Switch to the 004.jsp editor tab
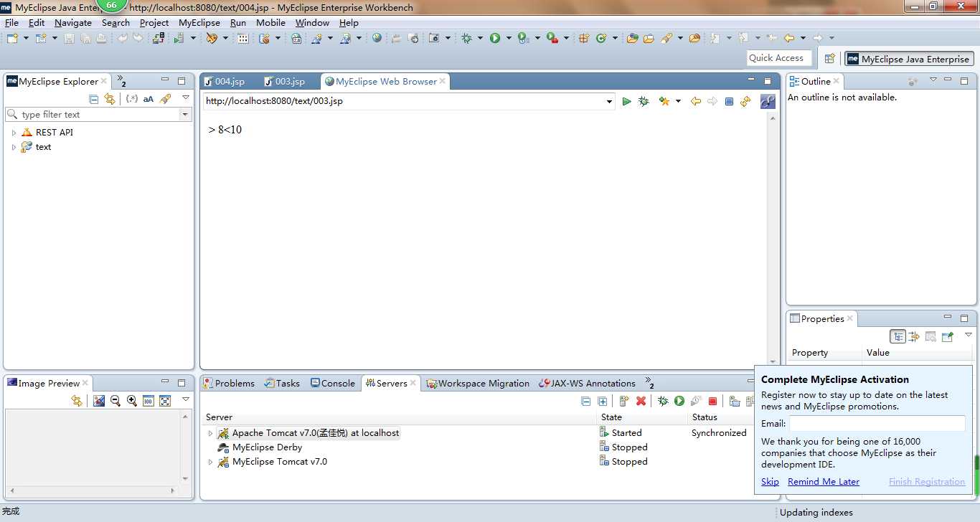Image resolution: width=980 pixels, height=522 pixels. click(224, 82)
